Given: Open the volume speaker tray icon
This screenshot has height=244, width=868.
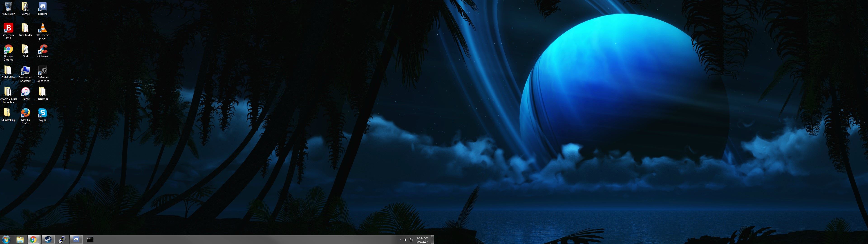Looking at the screenshot, I should point(405,240).
